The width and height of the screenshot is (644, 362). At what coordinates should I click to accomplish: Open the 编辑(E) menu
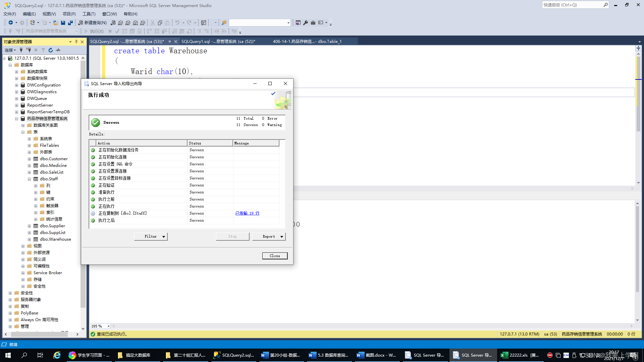(29, 14)
